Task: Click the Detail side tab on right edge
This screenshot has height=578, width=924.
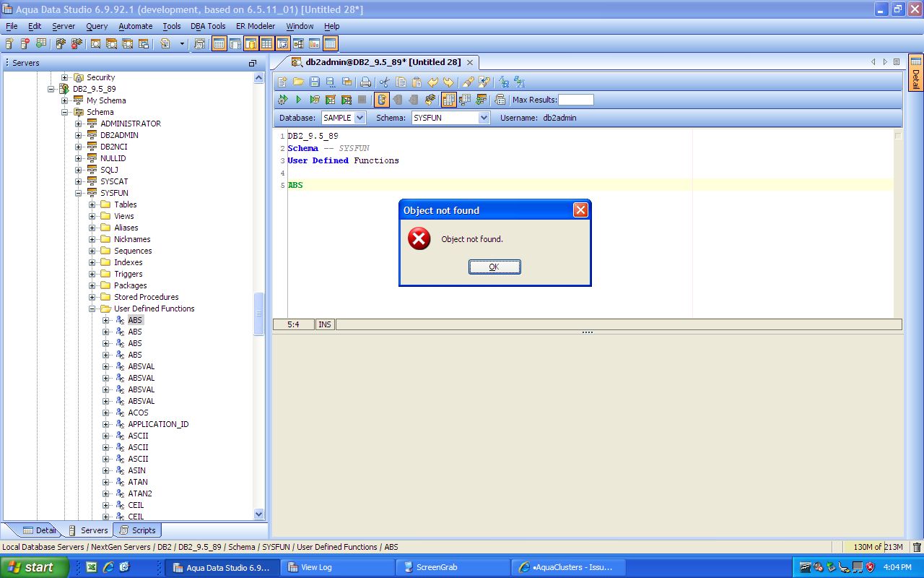Action: point(915,74)
